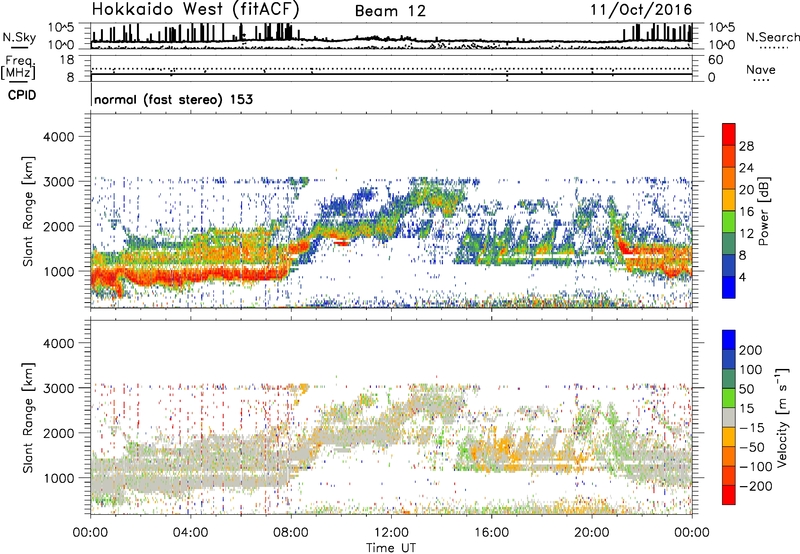This screenshot has width=800, height=554.
Task: Click the 04:00 time axis label
Action: pos(190,533)
